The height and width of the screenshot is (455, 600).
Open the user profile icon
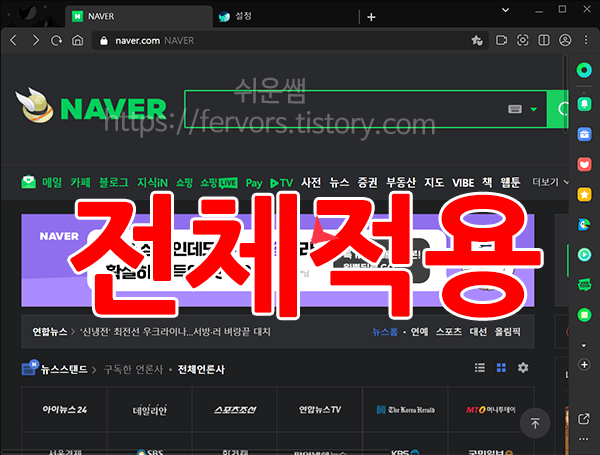pos(565,40)
